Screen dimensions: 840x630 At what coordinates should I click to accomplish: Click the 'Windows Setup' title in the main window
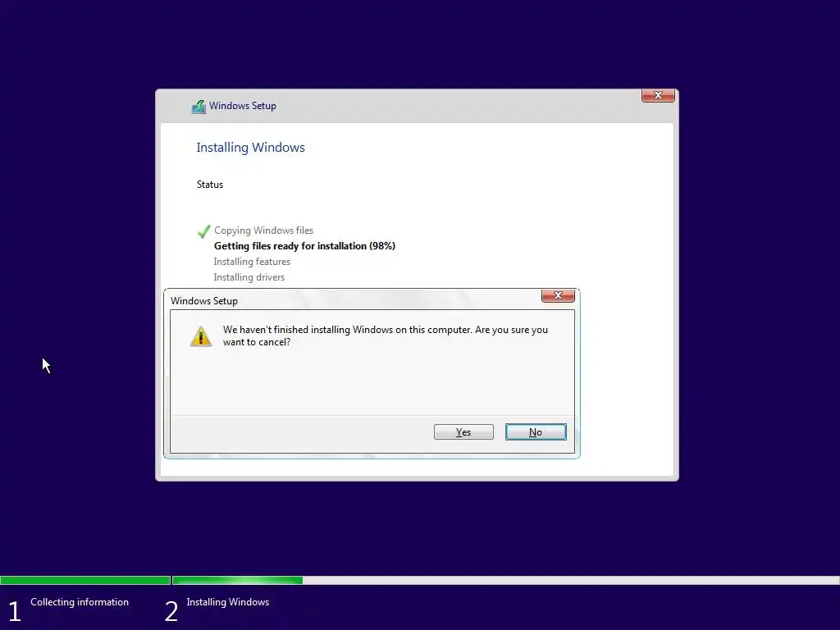point(243,106)
